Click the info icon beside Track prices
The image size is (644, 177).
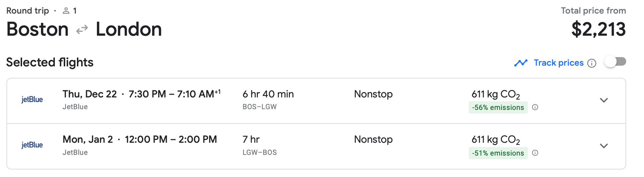click(x=592, y=64)
